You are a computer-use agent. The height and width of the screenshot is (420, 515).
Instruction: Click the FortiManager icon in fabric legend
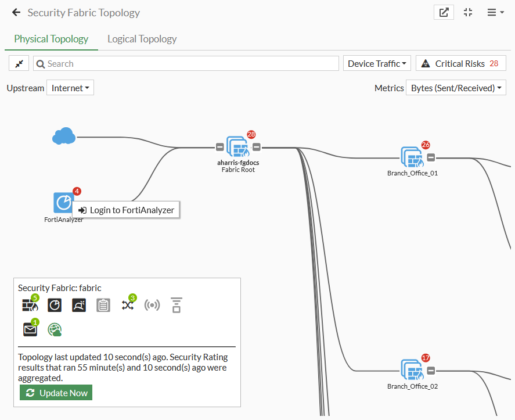coord(79,306)
